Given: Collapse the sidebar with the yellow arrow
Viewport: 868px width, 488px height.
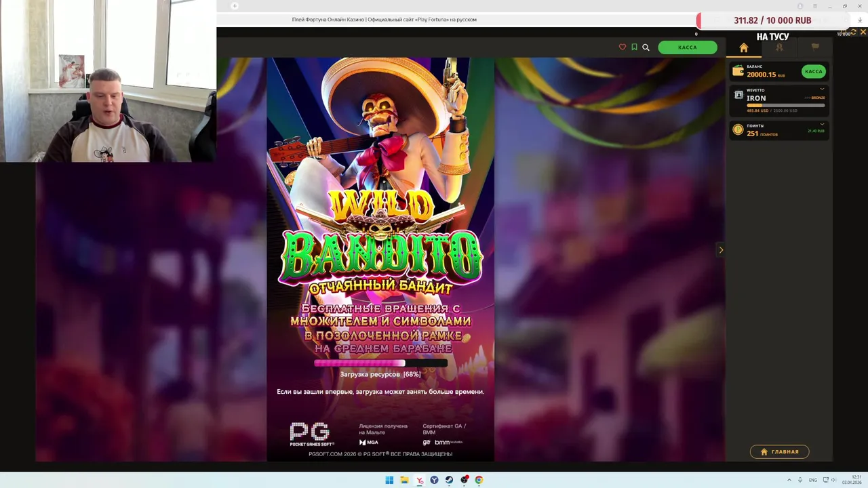Looking at the screenshot, I should (x=721, y=250).
